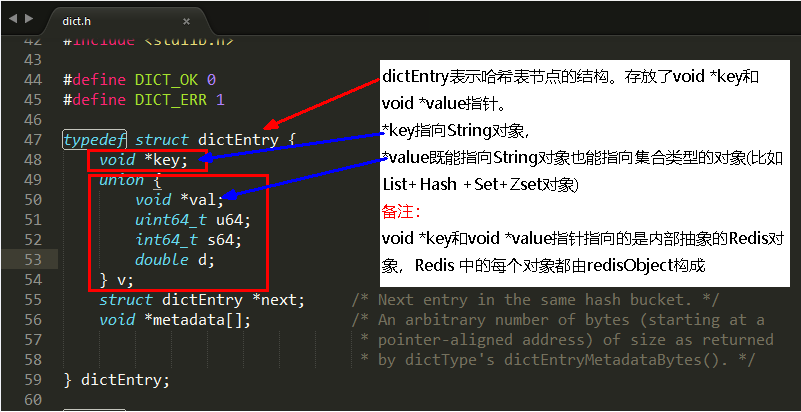Click the int64_t type name
Image resolution: width=801 pixels, height=412 pixels.
[x=166, y=240]
